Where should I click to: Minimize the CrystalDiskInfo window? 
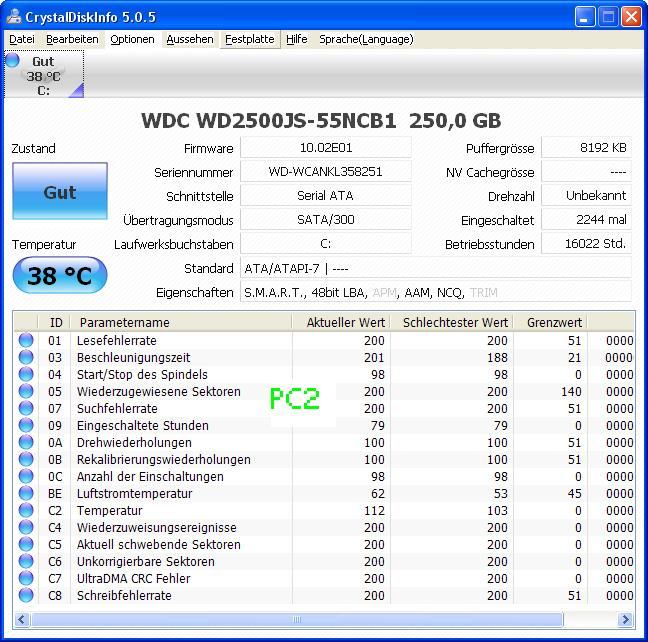click(585, 17)
